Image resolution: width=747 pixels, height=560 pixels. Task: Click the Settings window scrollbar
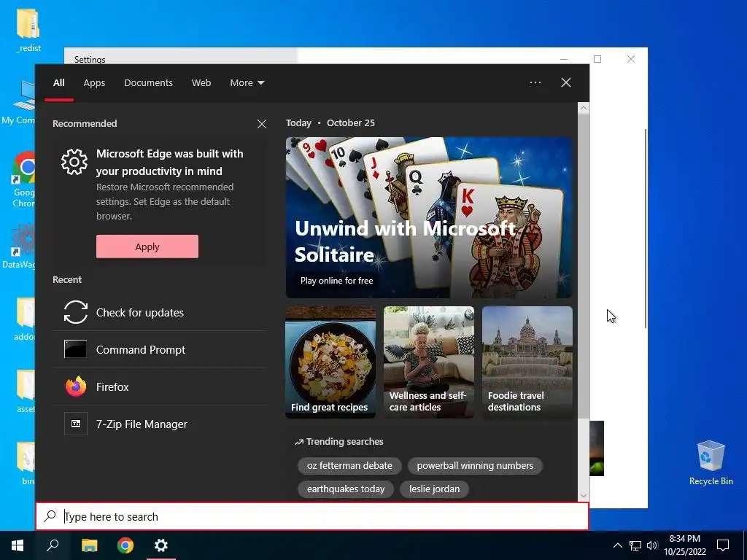[x=646, y=228]
